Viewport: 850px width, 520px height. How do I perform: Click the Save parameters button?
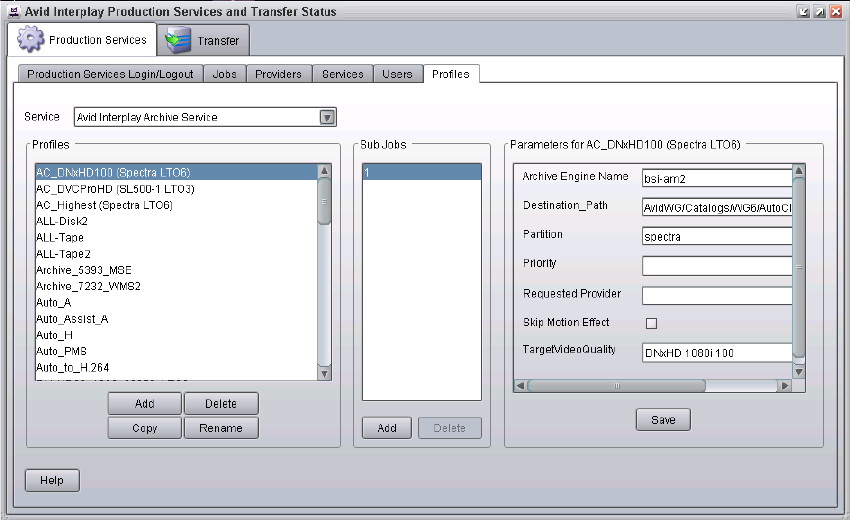[x=663, y=420]
